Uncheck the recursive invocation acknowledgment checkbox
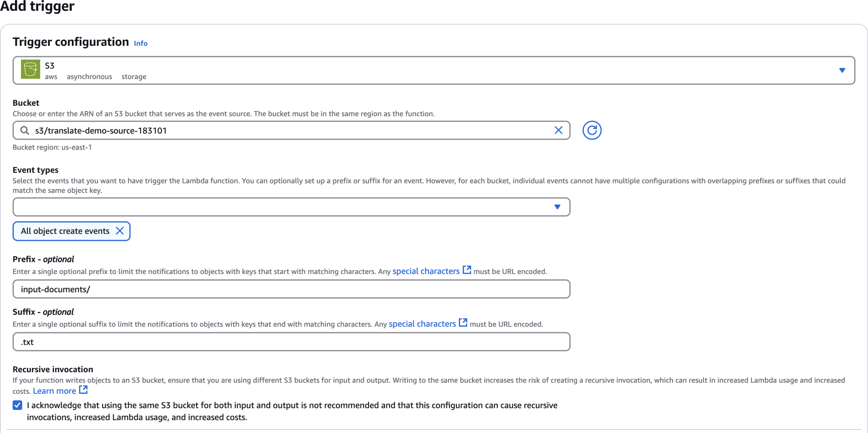 click(17, 405)
